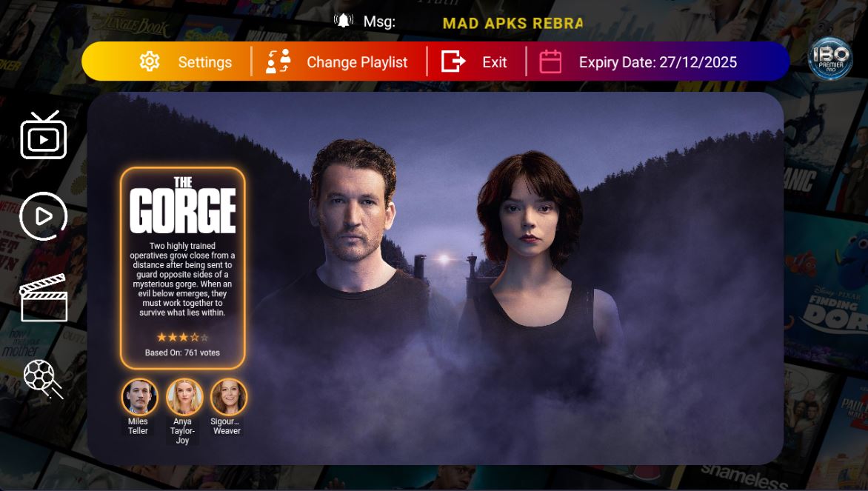Click the notification bell icon
This screenshot has width=868, height=491.
tap(343, 21)
